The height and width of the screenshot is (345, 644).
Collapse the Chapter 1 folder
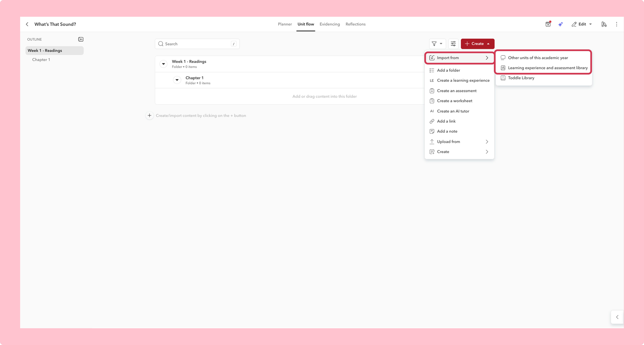(x=177, y=80)
